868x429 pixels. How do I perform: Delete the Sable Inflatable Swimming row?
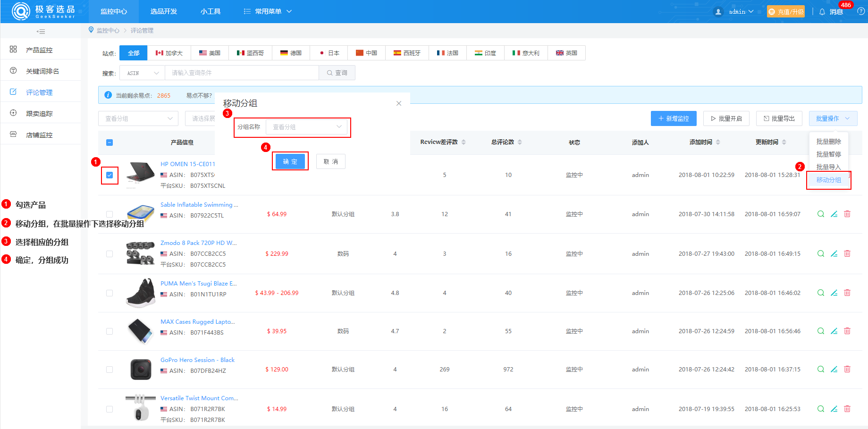pyautogui.click(x=847, y=214)
